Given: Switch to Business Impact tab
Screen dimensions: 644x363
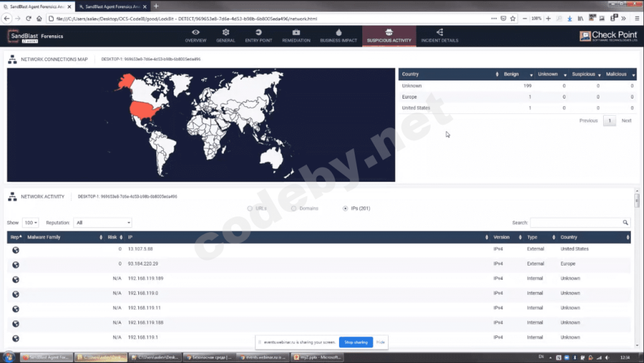Looking at the screenshot, I should coord(338,36).
